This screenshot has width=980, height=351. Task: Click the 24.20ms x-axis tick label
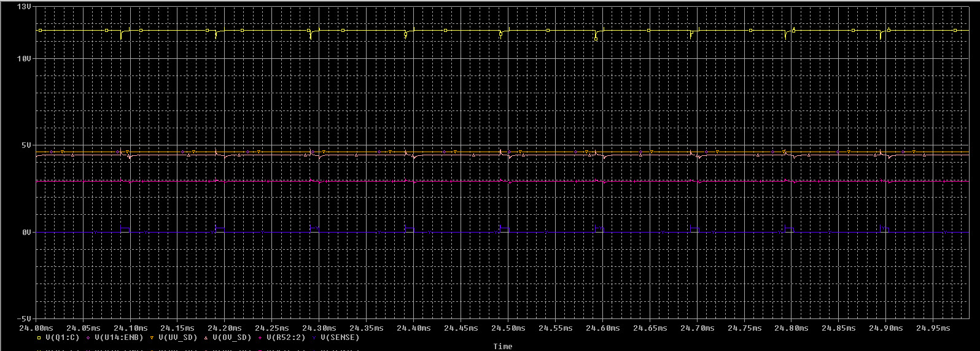(225, 328)
